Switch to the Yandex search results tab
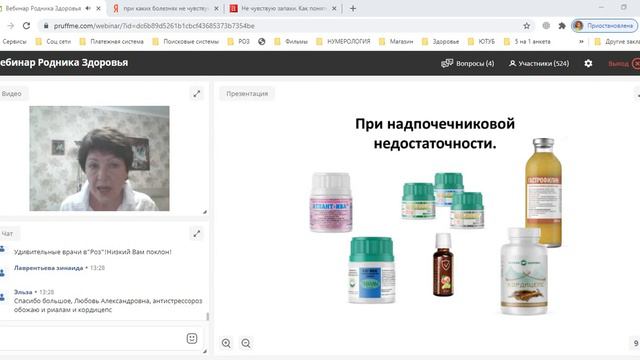Screen dimensions: 640x360 pos(165,9)
